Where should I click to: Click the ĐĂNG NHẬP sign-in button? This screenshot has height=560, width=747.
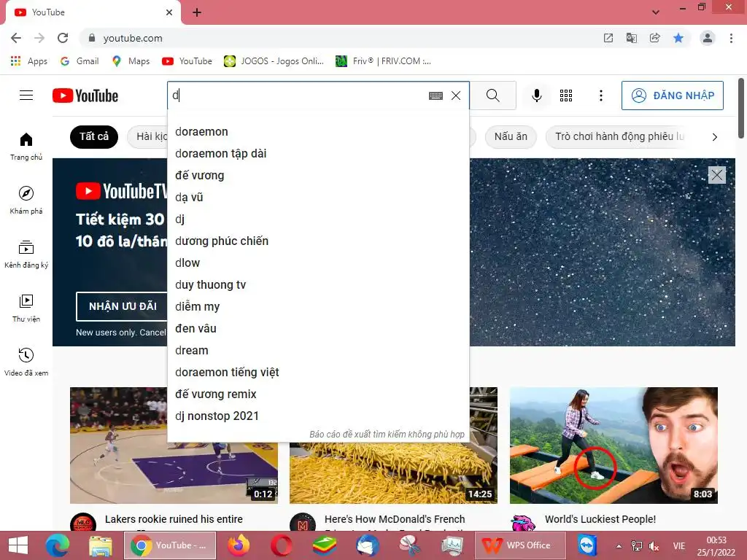pos(672,96)
